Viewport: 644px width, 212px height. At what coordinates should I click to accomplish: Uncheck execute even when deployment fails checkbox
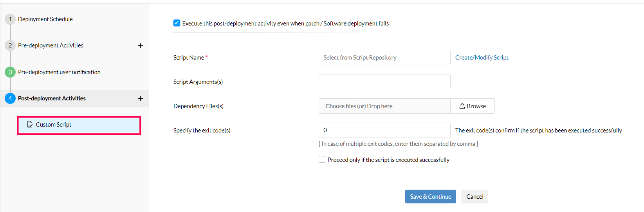coord(177,23)
